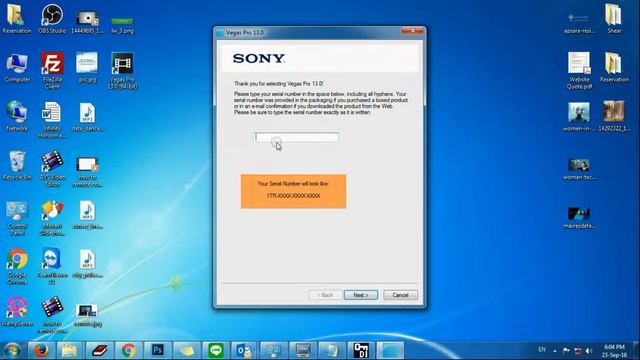Open the volume control in the tray

click(x=589, y=351)
